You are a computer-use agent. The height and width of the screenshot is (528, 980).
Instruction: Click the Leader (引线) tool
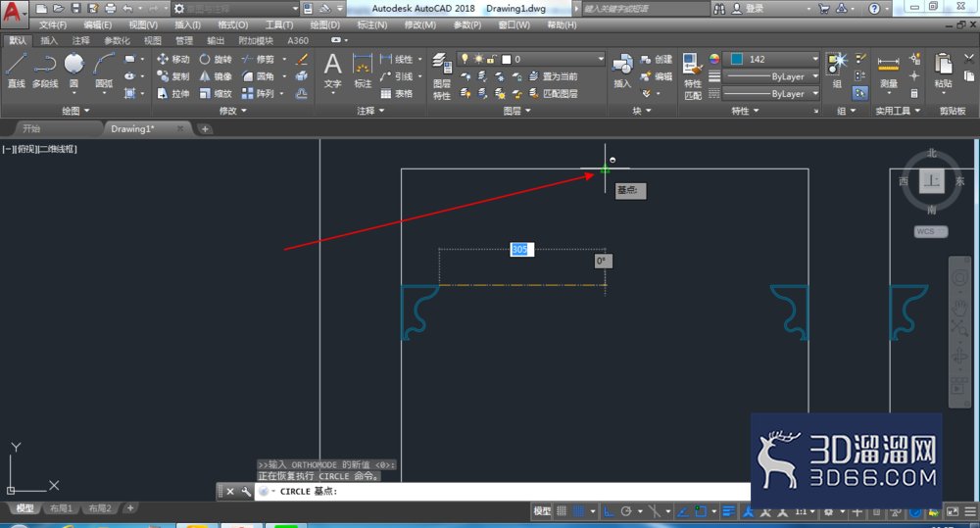[397, 76]
